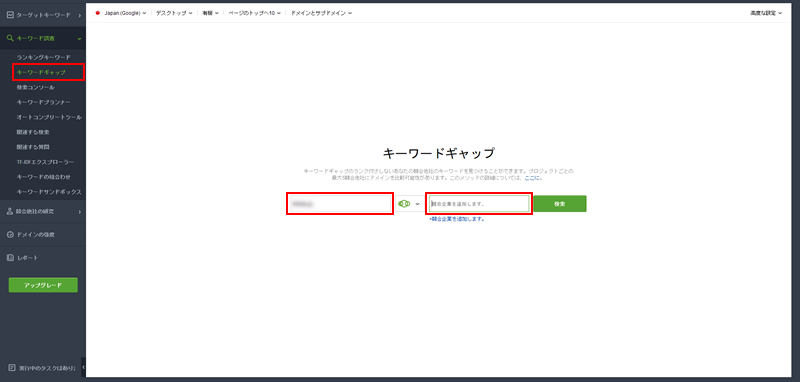The width and height of the screenshot is (800, 382).
Task: Click the running tasks icon at sidebar bottom
Action: (12, 367)
